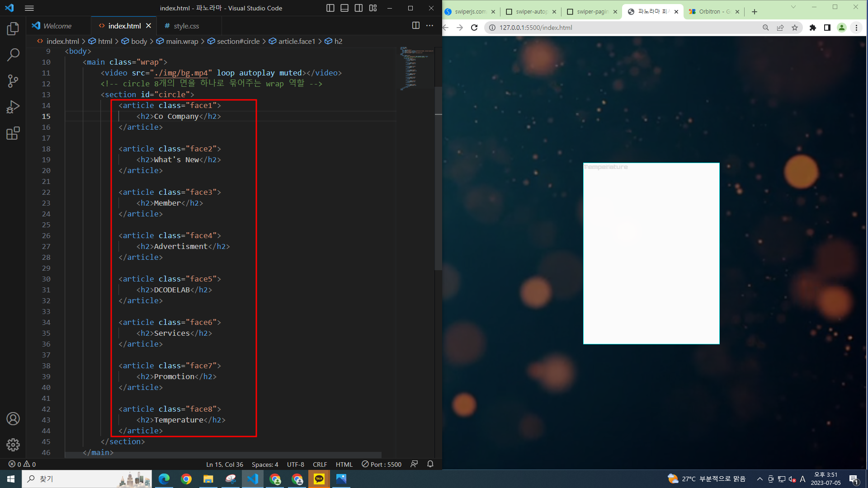Open the Explorer view in activity bar
The width and height of the screenshot is (868, 488).
pyautogui.click(x=13, y=29)
